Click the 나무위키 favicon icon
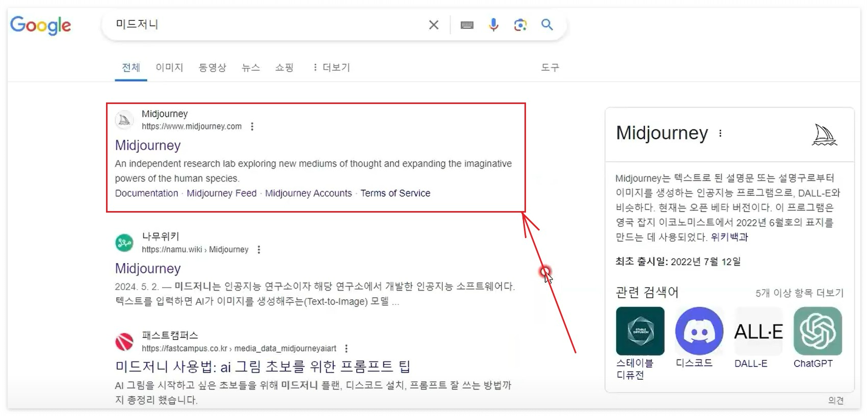The width and height of the screenshot is (868, 416). [124, 243]
